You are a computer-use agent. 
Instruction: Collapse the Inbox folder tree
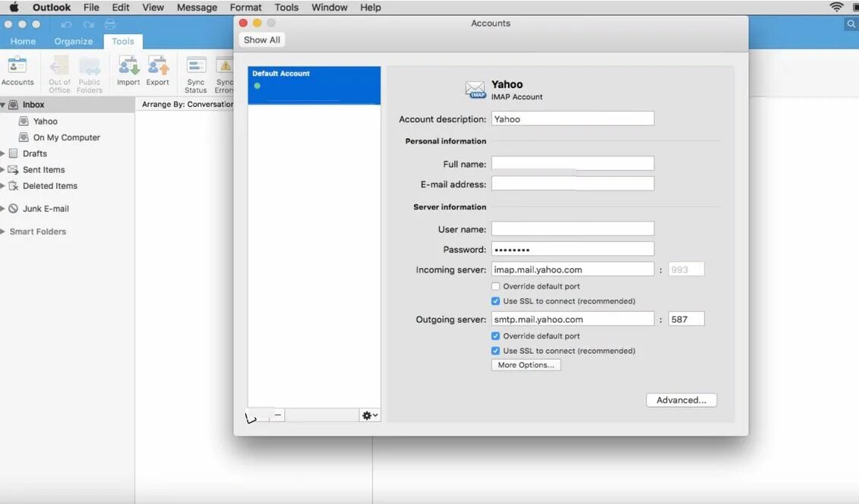click(x=3, y=105)
